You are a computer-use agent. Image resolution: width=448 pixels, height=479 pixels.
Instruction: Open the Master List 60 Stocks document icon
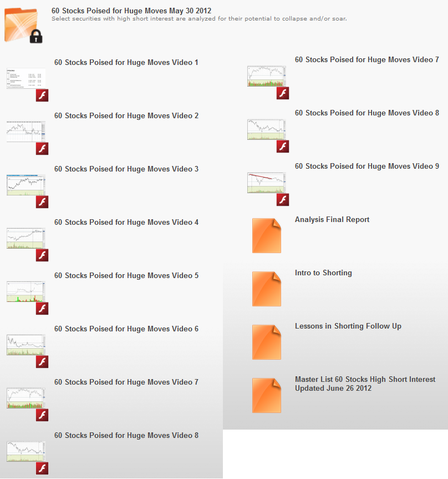point(267,395)
